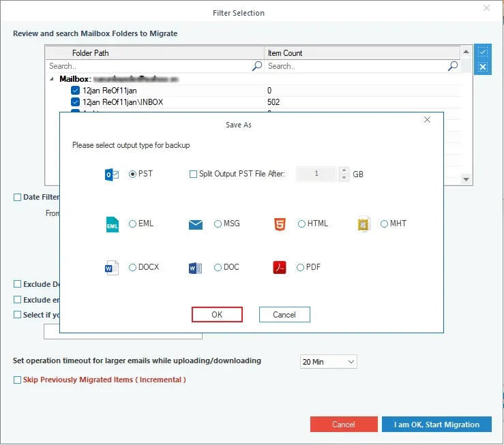
Task: Click the select-all folders icon
Action: pyautogui.click(x=482, y=52)
